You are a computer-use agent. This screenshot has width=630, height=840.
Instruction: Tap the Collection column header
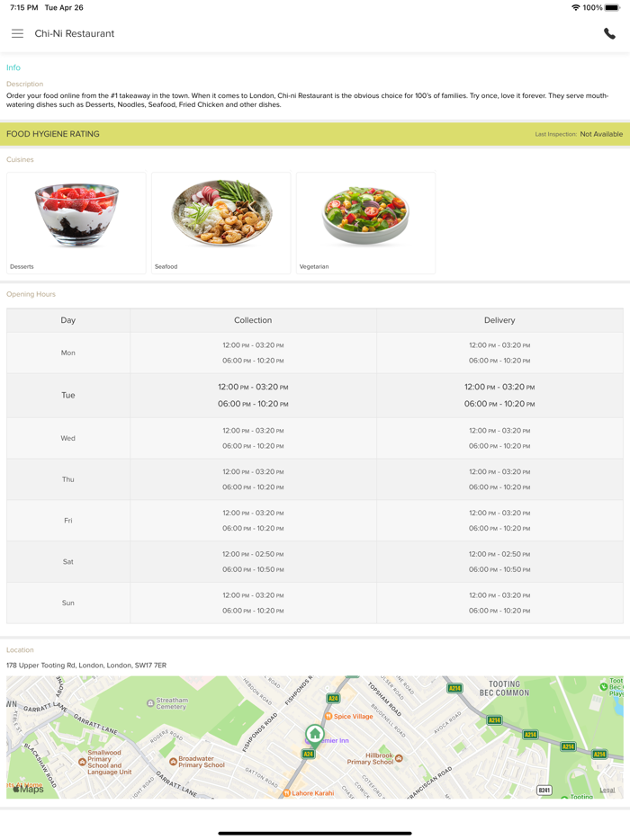[x=253, y=320]
